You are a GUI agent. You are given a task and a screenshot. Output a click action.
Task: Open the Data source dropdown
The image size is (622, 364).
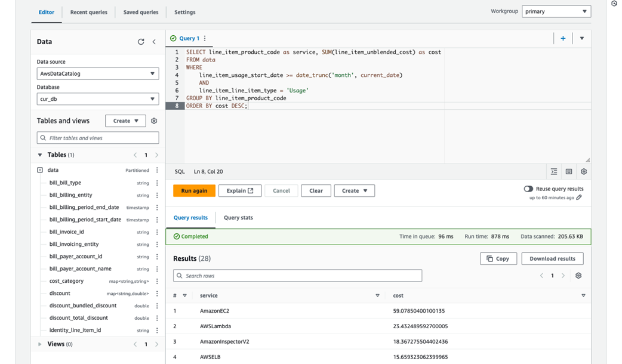(x=98, y=74)
